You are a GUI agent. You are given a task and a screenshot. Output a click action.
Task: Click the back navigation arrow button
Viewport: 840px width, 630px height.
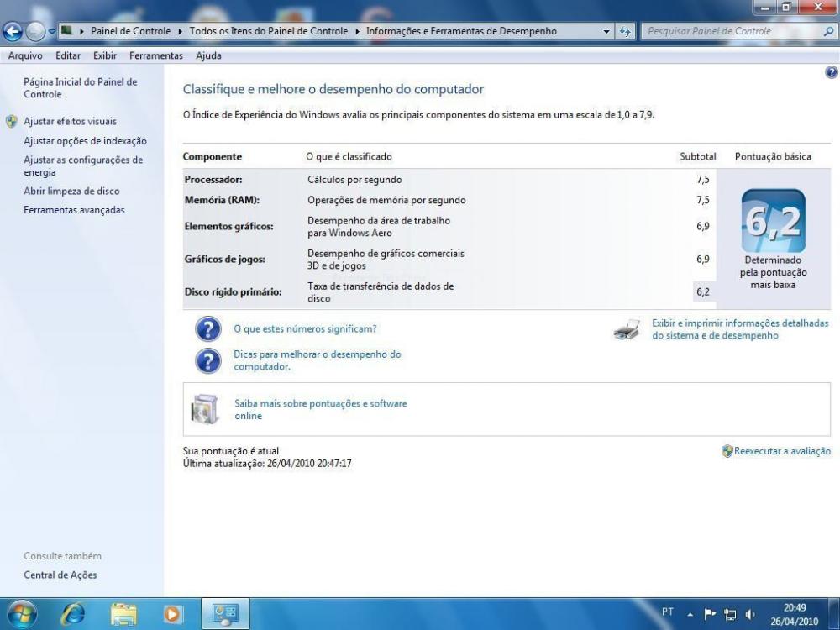13,32
